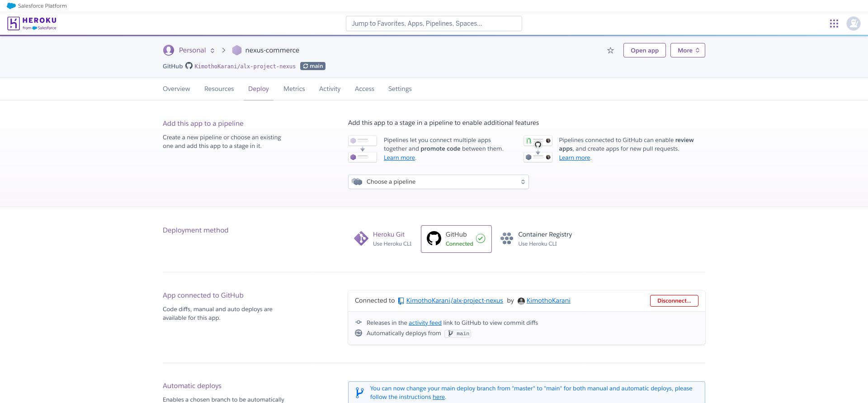Click the branch icon in the info banner
Viewport: 868px width, 403px height.
pyautogui.click(x=360, y=393)
